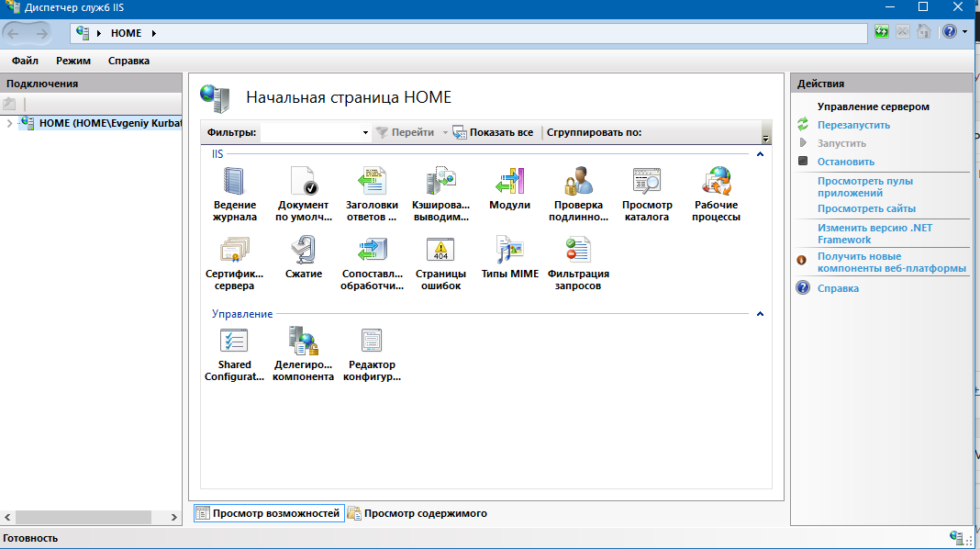Image resolution: width=980 pixels, height=549 pixels.
Task: Expand the HOME server tree node
Action: tap(9, 123)
